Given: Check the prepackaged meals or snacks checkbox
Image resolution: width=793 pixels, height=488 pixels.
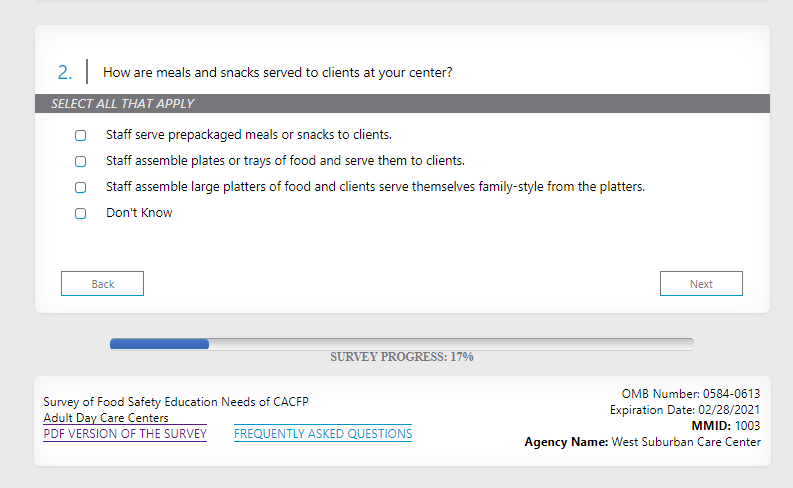Looking at the screenshot, I should tap(81, 135).
